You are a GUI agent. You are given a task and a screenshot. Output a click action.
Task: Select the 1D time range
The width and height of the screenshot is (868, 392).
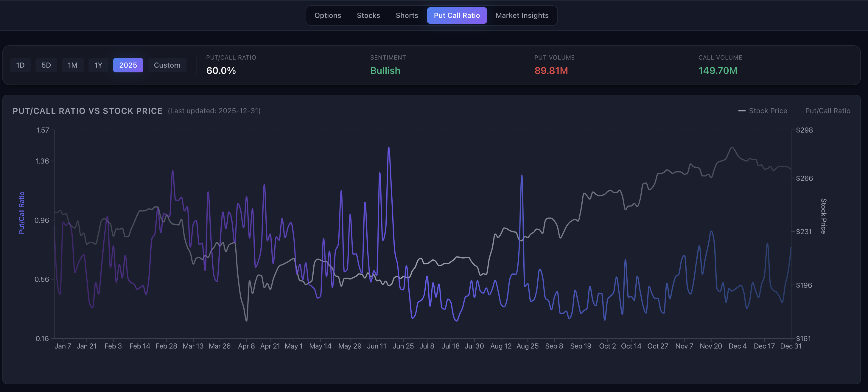(20, 65)
